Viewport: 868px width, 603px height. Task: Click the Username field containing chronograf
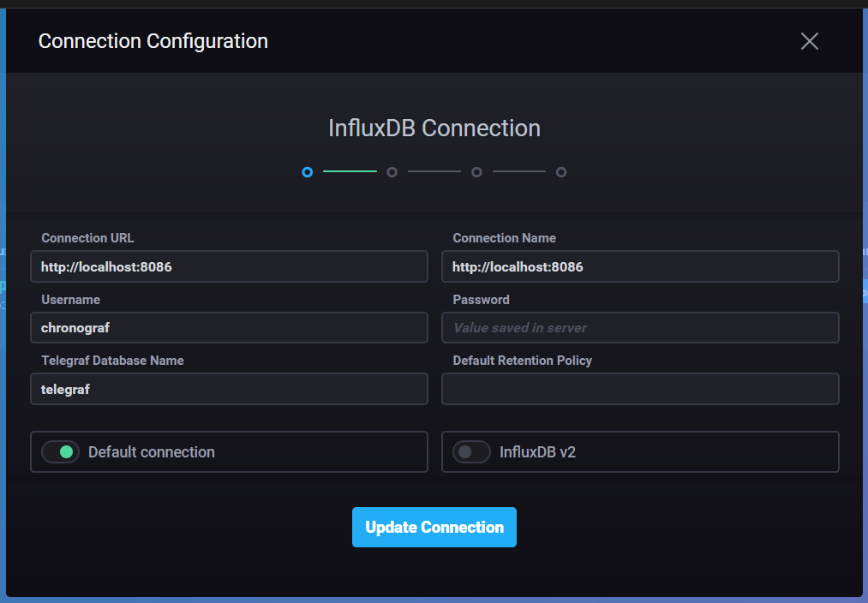coord(229,327)
